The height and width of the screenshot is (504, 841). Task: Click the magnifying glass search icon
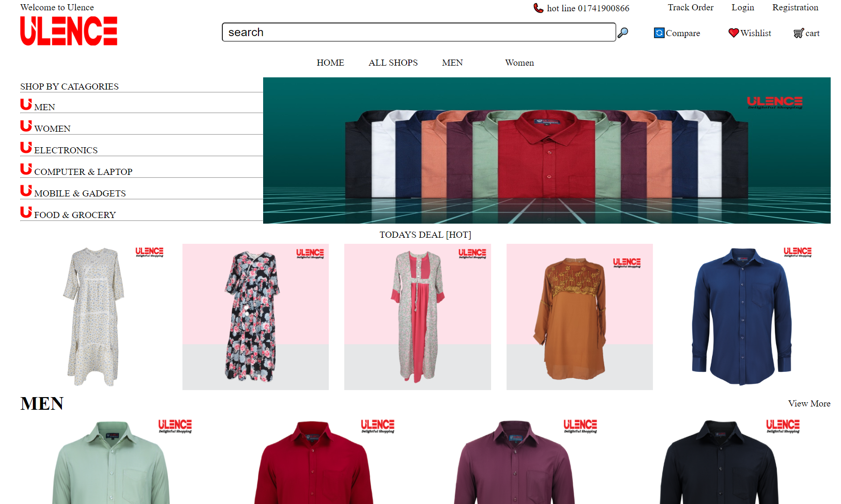(623, 32)
